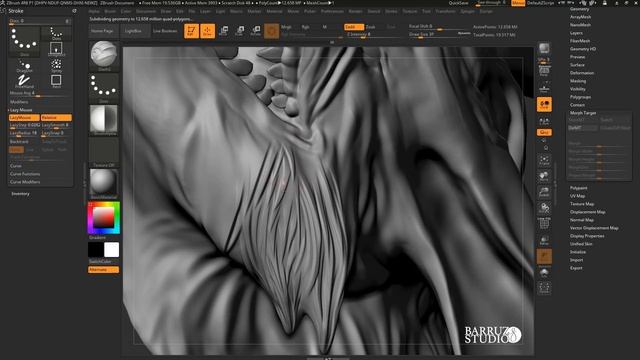The image size is (640, 360).
Task: Click the right shelf Move view icon
Action: tap(544, 176)
